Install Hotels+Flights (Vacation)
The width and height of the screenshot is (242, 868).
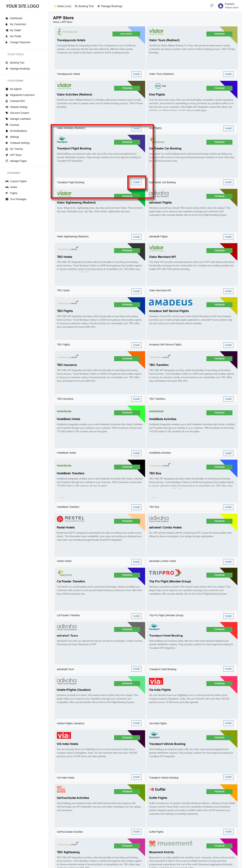pyautogui.click(x=136, y=723)
